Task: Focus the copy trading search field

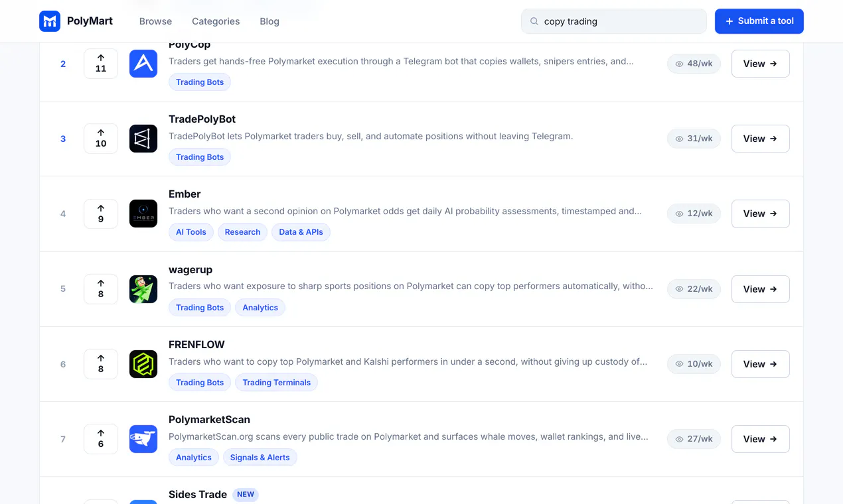Action: pyautogui.click(x=614, y=21)
